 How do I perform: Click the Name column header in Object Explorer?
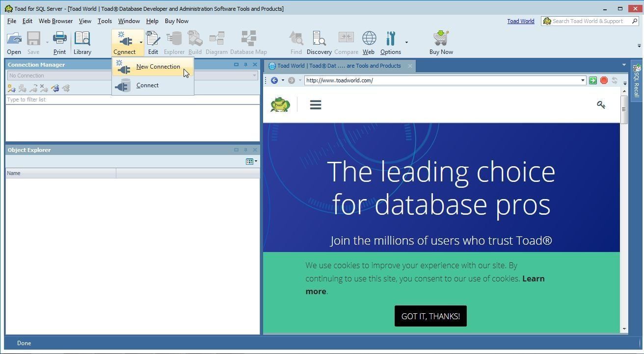coord(61,173)
